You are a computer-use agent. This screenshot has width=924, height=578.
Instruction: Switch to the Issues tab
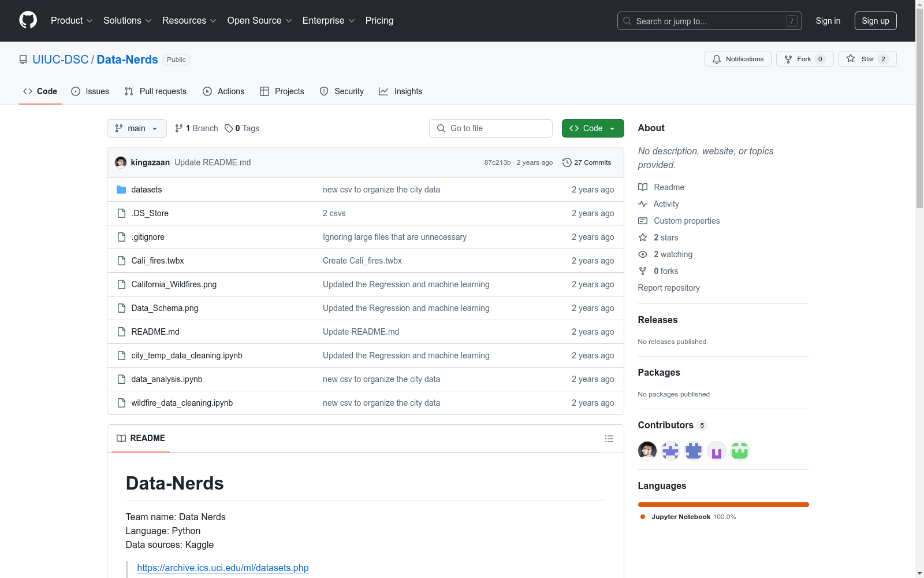coord(90,91)
